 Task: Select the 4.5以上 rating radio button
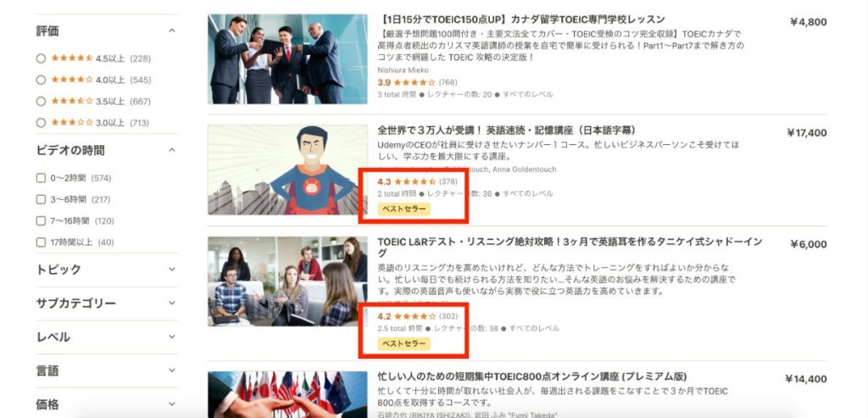click(41, 59)
